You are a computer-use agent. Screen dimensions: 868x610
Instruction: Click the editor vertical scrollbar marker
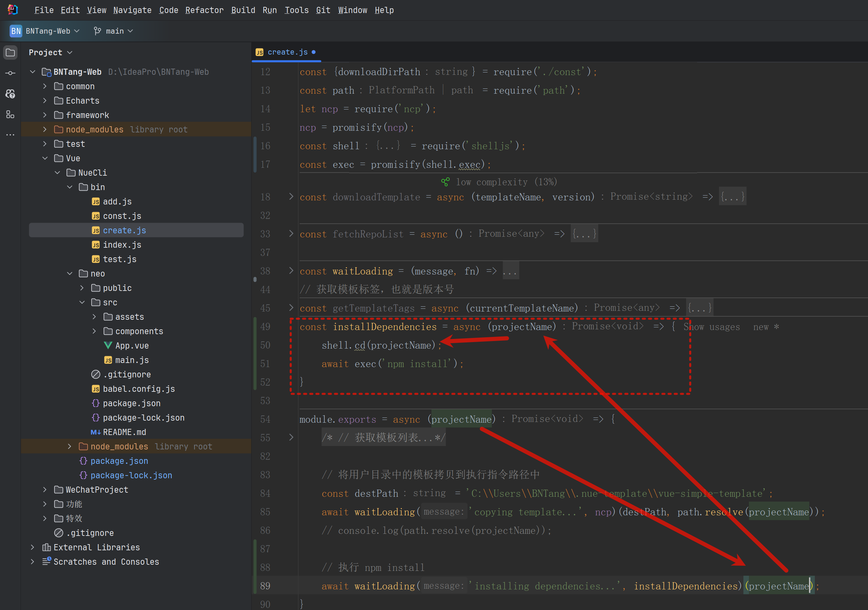pos(255,280)
